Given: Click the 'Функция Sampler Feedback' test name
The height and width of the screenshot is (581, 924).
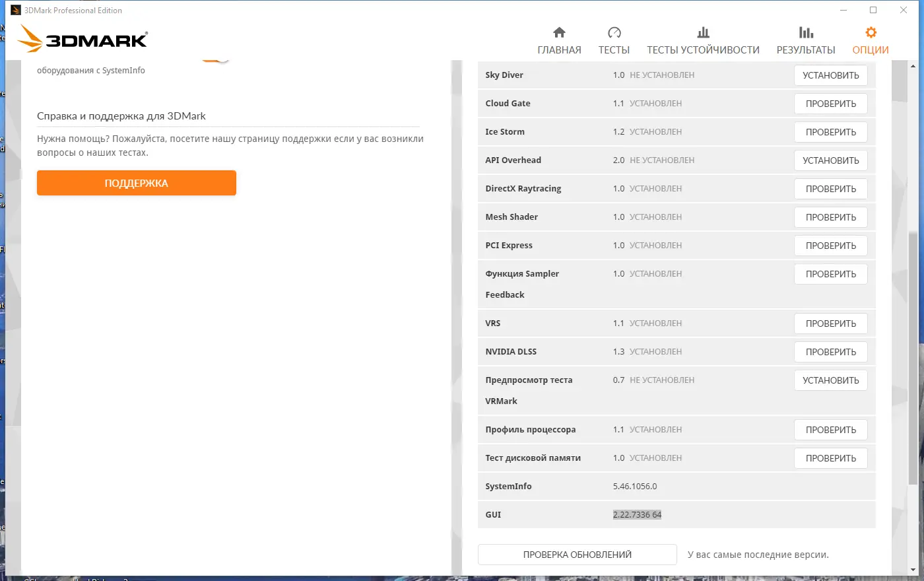Looking at the screenshot, I should [522, 285].
